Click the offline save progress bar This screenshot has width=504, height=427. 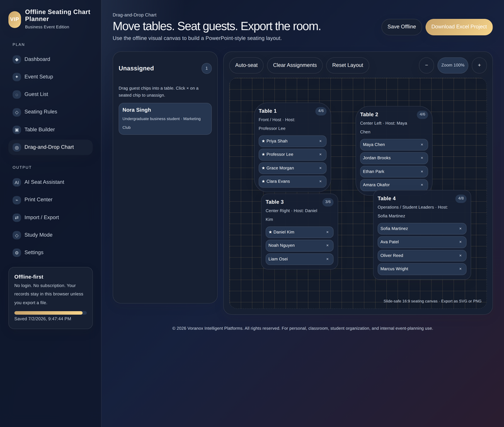(x=50, y=313)
